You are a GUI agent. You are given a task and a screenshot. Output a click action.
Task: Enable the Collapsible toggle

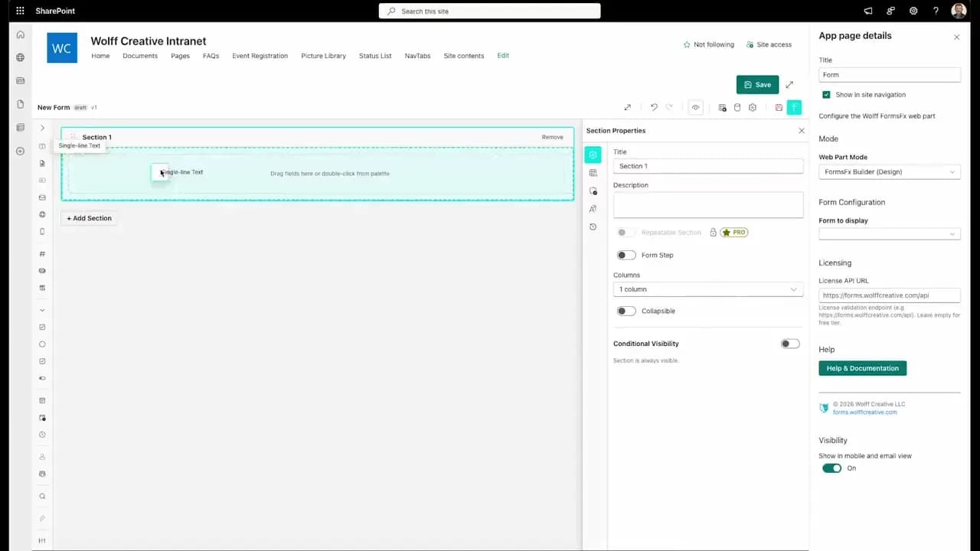pos(626,311)
